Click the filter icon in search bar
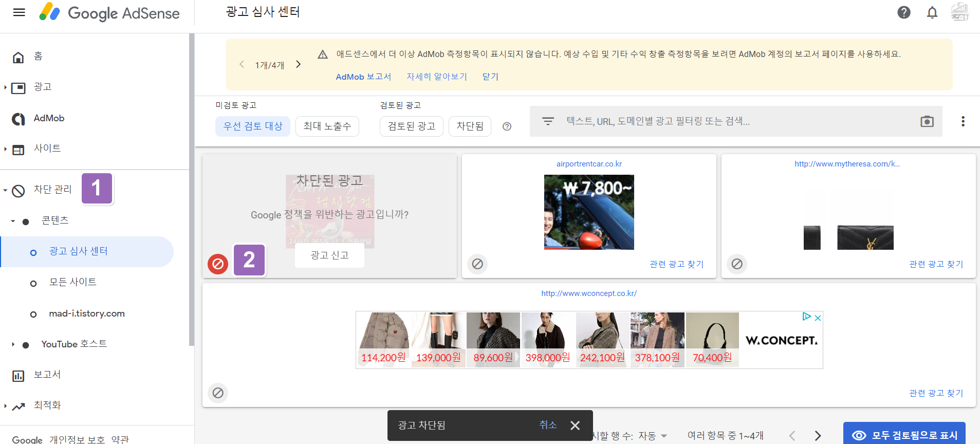This screenshot has width=980, height=444. 548,121
